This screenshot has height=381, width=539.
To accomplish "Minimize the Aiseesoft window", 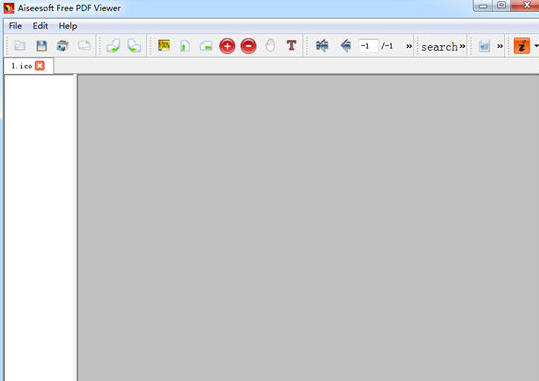I will [x=483, y=6].
